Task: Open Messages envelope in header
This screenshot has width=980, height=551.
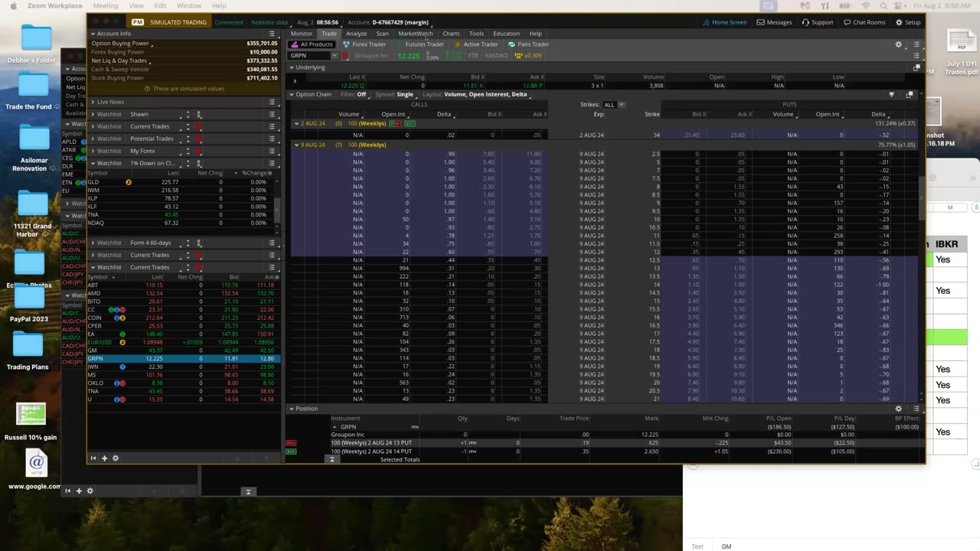Action: [x=774, y=22]
